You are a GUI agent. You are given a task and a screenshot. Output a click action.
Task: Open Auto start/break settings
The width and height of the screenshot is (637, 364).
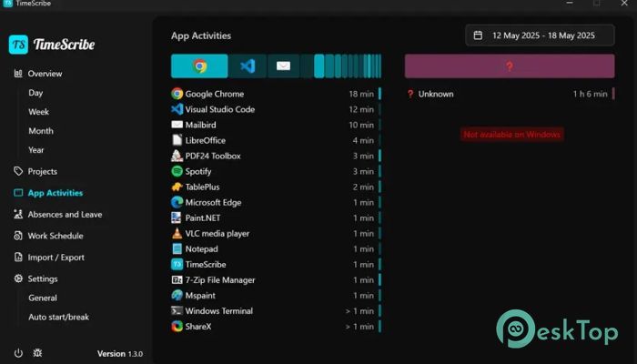tap(59, 317)
